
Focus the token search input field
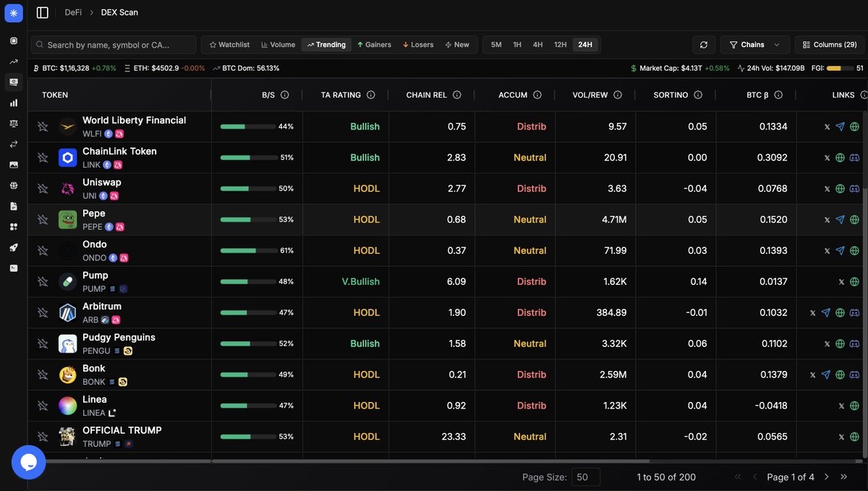tap(114, 45)
